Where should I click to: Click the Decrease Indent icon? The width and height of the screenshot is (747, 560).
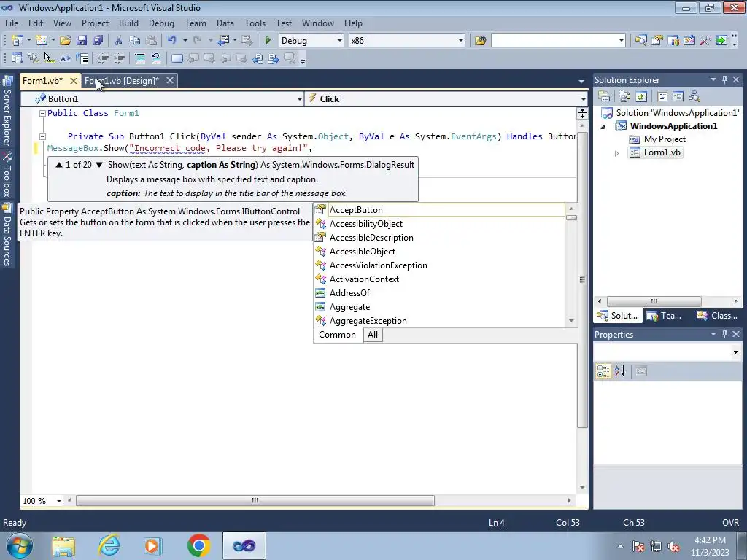pyautogui.click(x=103, y=58)
